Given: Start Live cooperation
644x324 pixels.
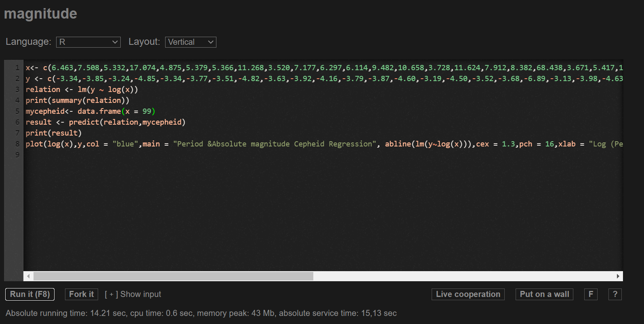Looking at the screenshot, I should point(468,294).
